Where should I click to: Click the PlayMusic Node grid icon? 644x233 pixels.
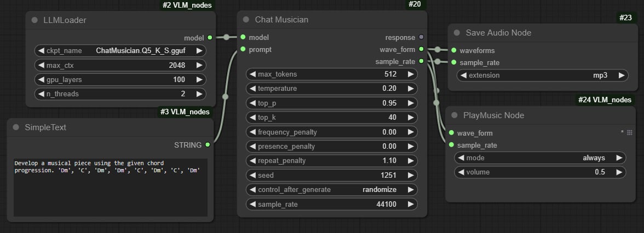coord(630,133)
